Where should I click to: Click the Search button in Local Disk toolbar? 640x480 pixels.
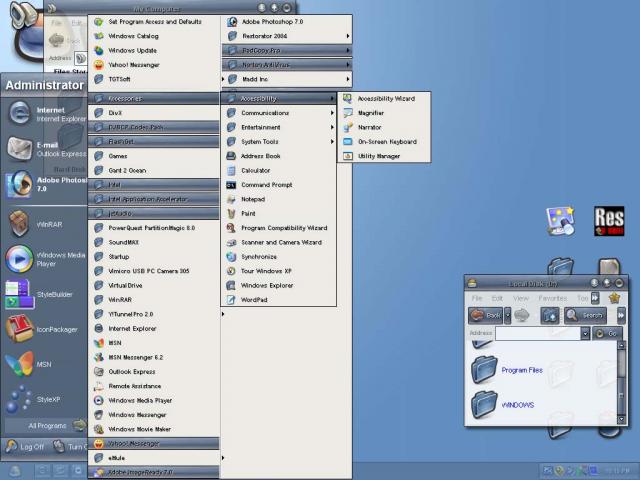pos(585,316)
